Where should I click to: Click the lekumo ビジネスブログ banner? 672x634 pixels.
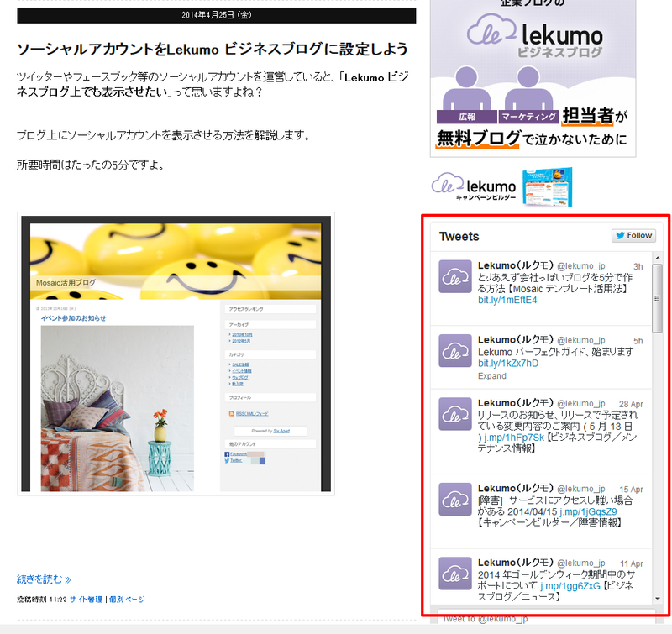533,78
